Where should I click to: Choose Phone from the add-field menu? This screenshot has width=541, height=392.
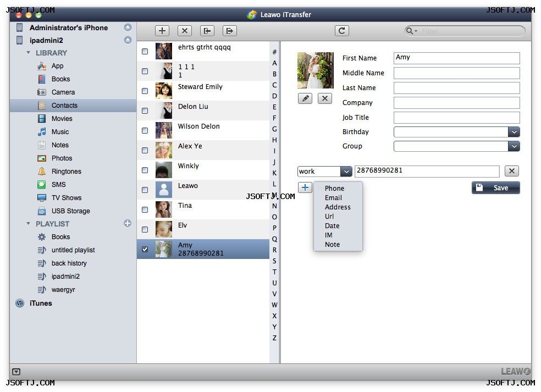[x=334, y=189]
